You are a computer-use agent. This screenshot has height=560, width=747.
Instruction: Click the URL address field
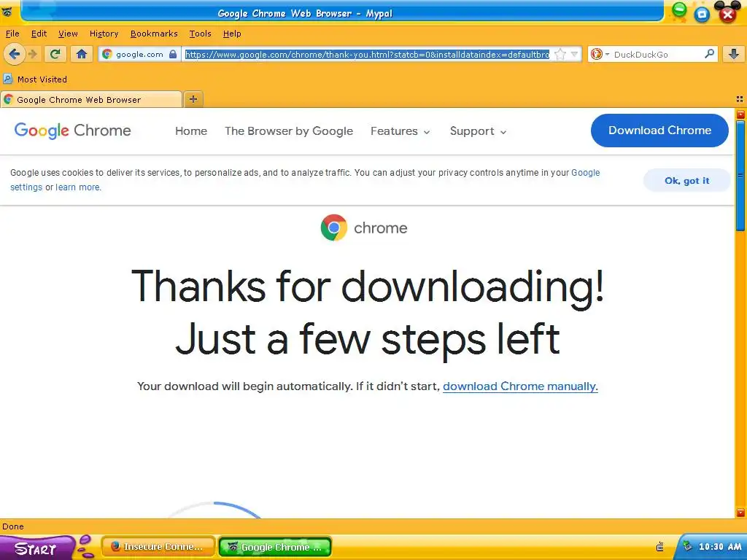[x=368, y=54]
